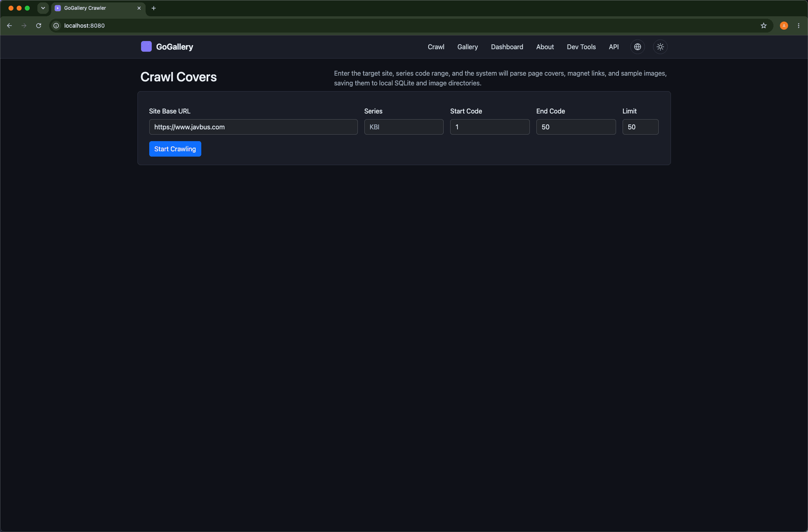Viewport: 808px width, 532px height.
Task: Focus the Series input with KBI placeholder
Action: click(x=404, y=127)
